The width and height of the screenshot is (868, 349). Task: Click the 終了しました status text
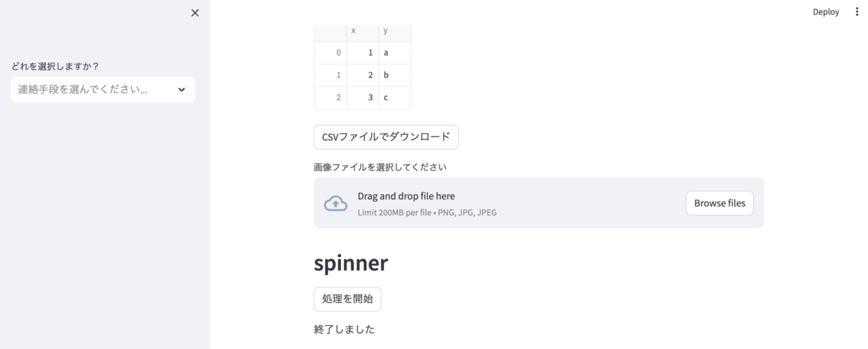tap(344, 329)
